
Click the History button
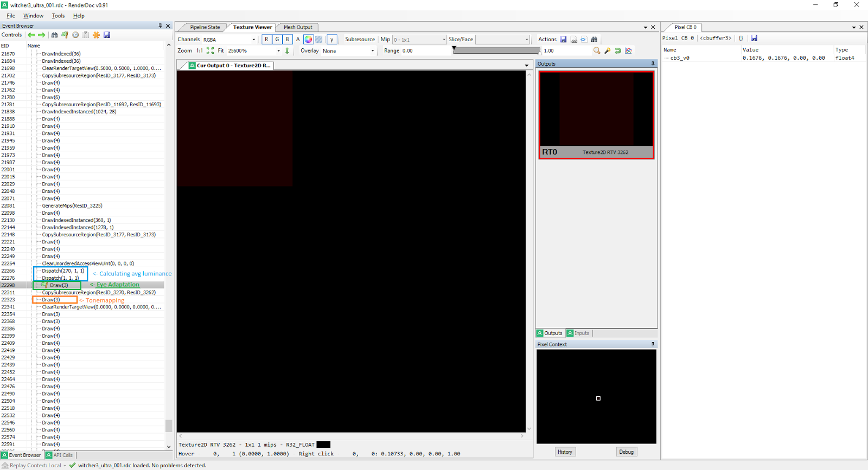click(565, 452)
